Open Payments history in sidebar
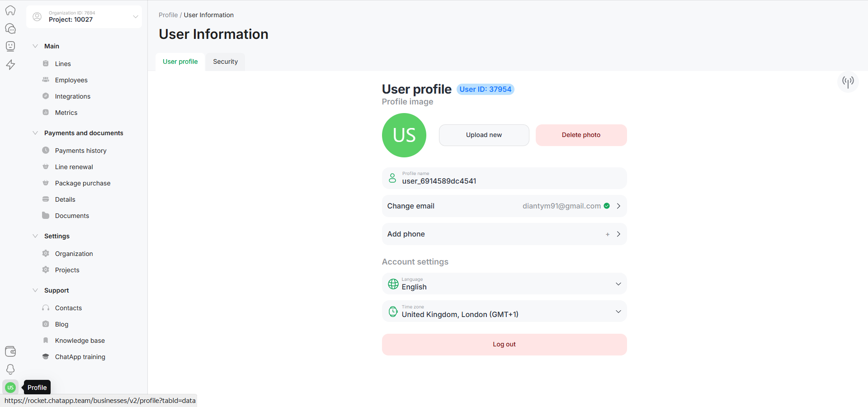Viewport: 868px width, 407px height. pos(80,151)
